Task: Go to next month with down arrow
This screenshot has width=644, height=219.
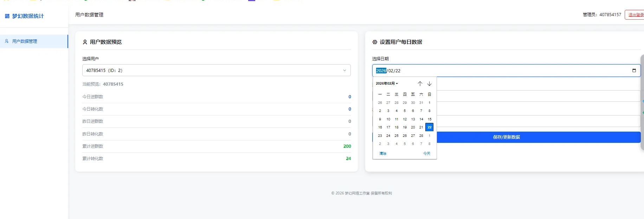Action: [429, 84]
